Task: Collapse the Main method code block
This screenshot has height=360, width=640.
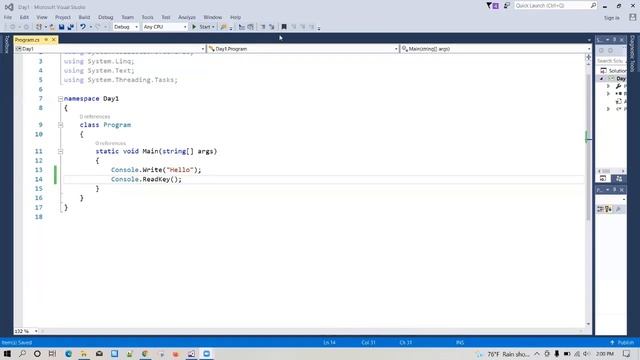Action: coord(60,151)
